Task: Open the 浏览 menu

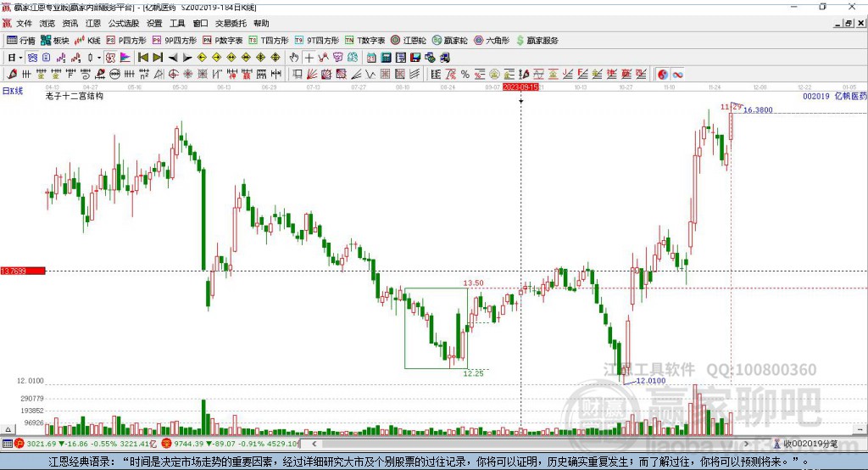Action: 47,23
